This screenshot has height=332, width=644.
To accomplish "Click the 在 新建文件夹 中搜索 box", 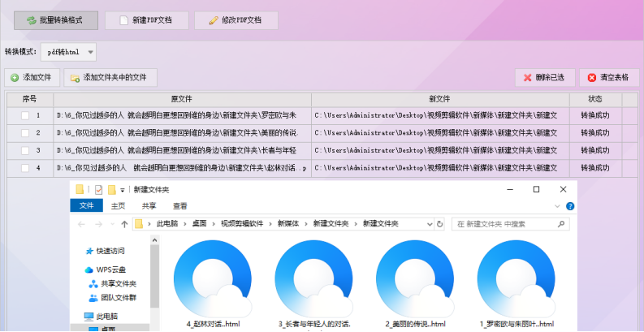I will tap(511, 224).
